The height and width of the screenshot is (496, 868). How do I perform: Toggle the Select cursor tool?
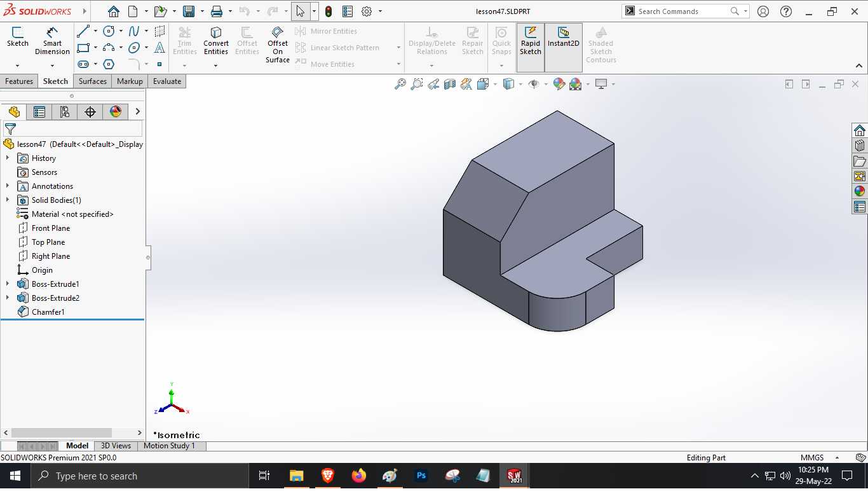pyautogui.click(x=301, y=11)
